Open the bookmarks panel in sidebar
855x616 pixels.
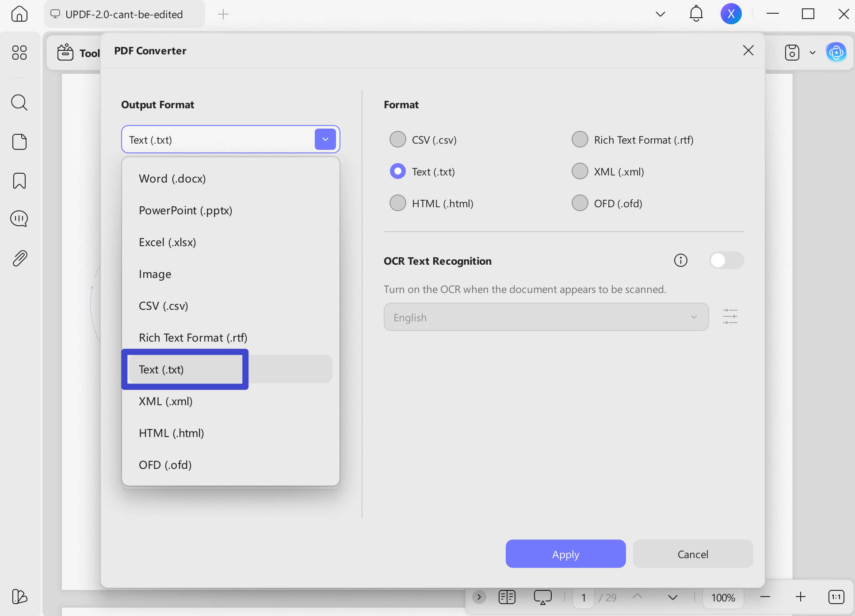click(x=19, y=181)
